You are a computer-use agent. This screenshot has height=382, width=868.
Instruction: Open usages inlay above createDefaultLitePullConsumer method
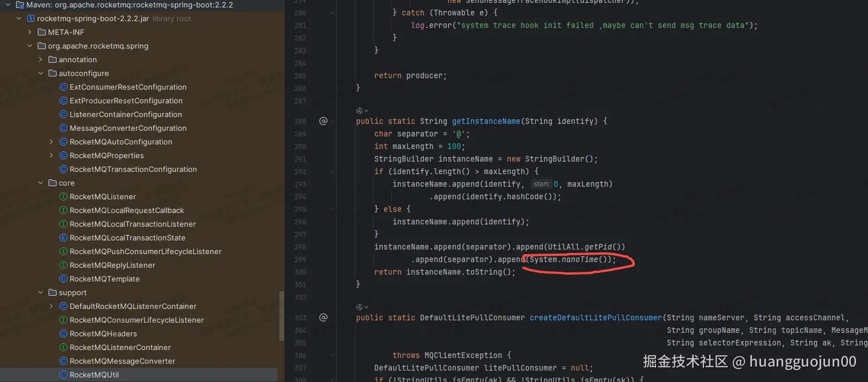pyautogui.click(x=362, y=307)
